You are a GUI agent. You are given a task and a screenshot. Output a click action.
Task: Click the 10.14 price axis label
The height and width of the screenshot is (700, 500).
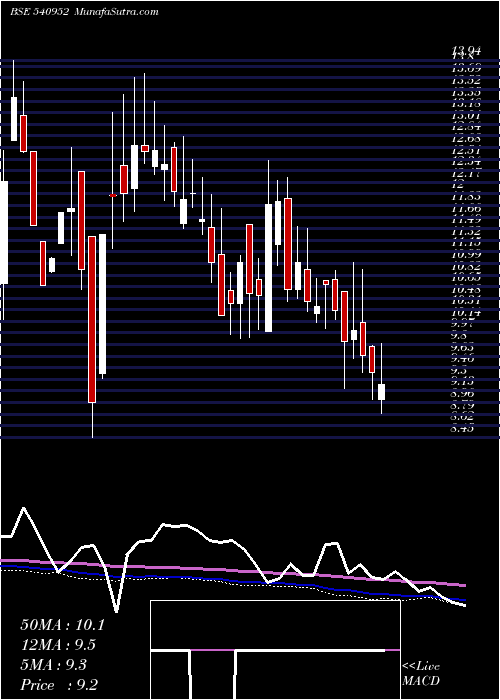point(466,312)
